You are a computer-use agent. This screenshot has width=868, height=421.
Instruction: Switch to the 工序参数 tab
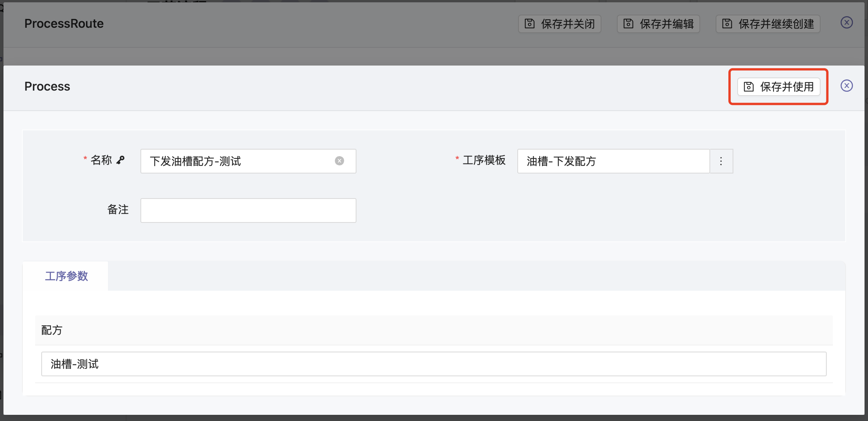(x=66, y=276)
